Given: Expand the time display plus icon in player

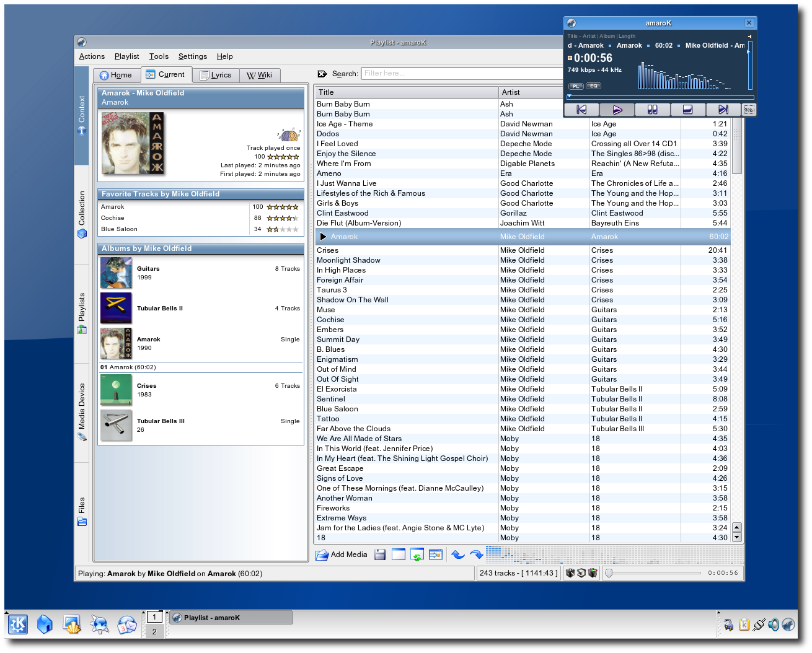Looking at the screenshot, I should (570, 58).
